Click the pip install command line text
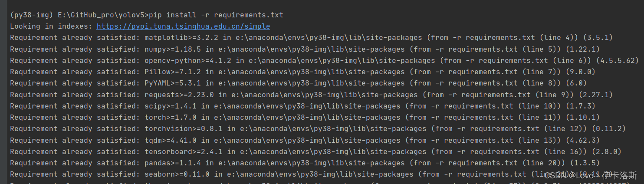Screen dimensions: 644x184 click(216, 15)
